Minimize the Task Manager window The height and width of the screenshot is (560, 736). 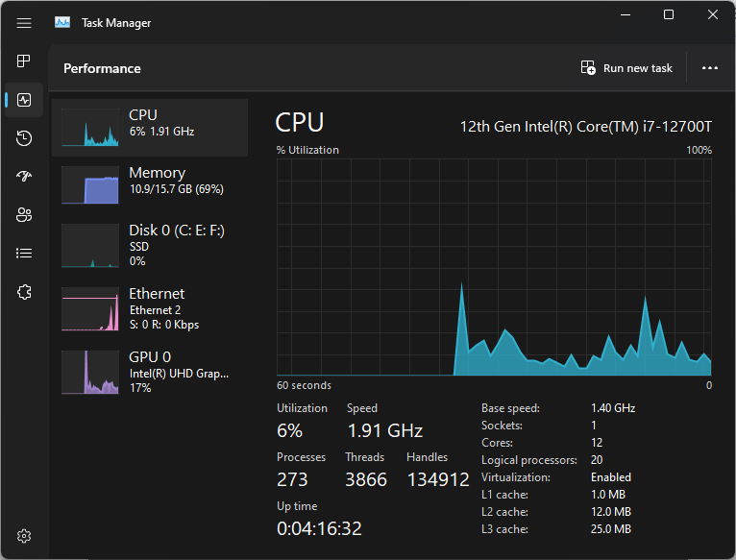click(626, 14)
